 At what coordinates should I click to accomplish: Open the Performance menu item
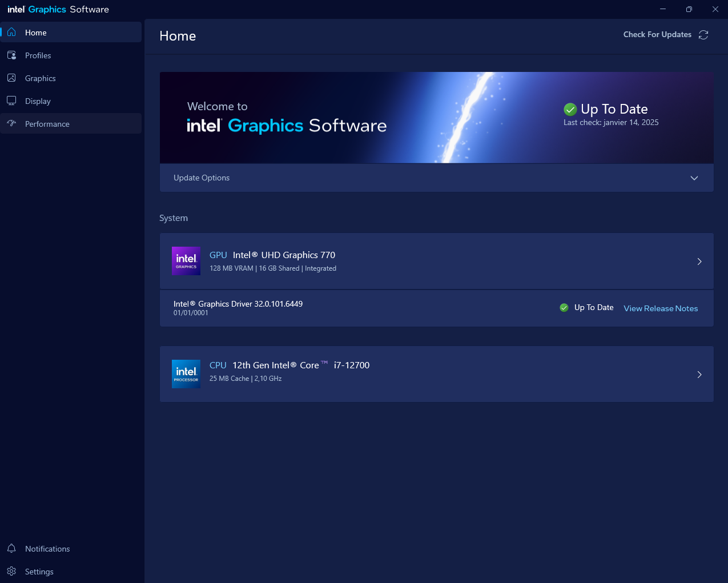pos(47,124)
